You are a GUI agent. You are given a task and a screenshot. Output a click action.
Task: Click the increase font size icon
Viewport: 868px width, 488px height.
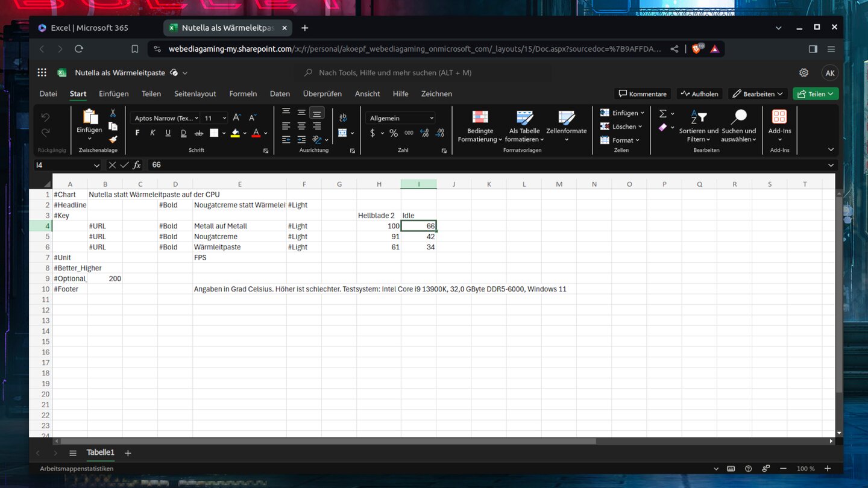pyautogui.click(x=237, y=118)
